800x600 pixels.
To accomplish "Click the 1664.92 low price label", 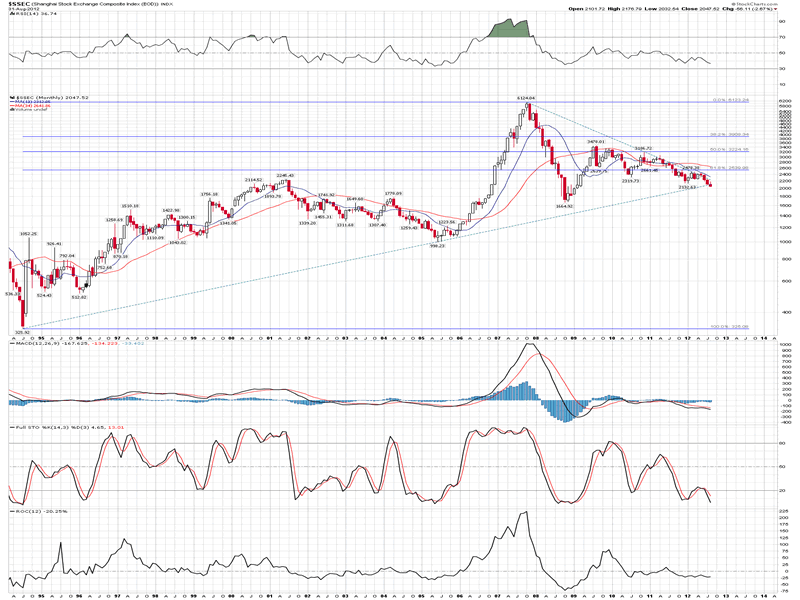I will point(567,206).
